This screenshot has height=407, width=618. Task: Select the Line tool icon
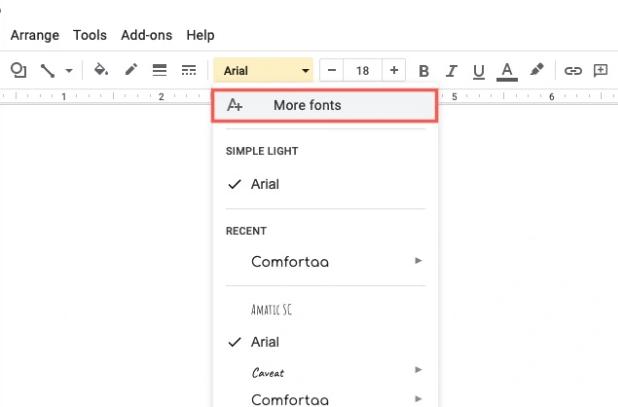coord(47,71)
